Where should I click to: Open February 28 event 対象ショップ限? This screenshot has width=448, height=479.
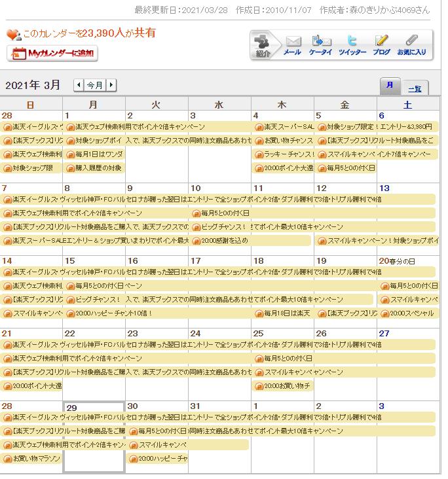31,168
